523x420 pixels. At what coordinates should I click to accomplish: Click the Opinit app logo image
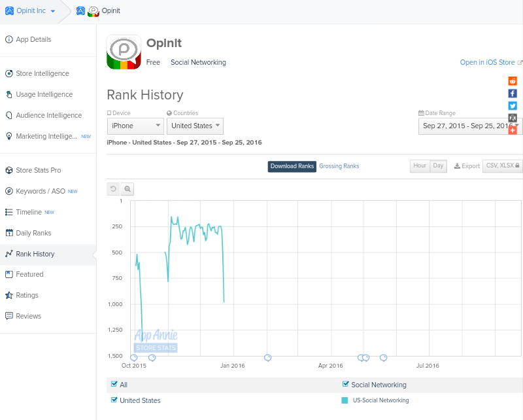tap(124, 52)
